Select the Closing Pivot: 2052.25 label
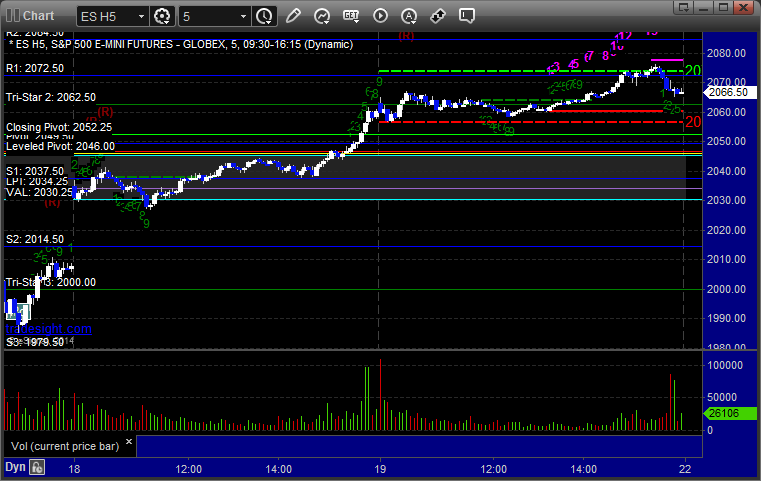This screenshot has height=481, width=761. pyautogui.click(x=59, y=127)
